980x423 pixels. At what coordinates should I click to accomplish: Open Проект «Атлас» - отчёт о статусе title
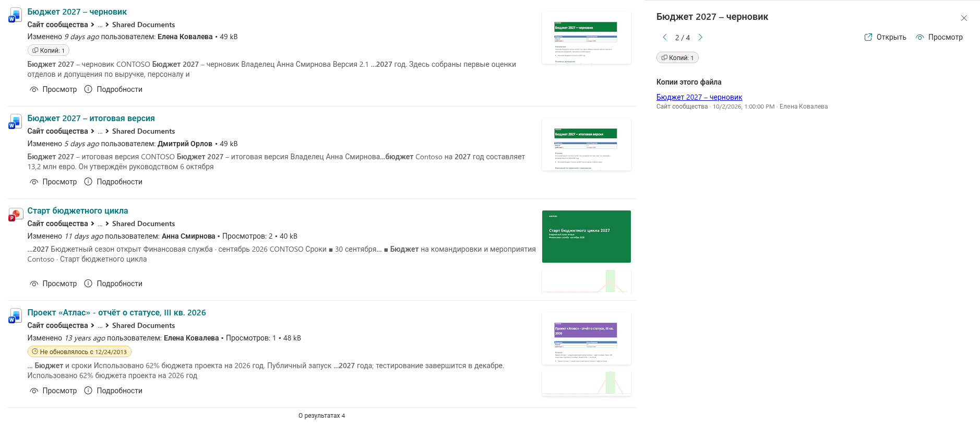(x=117, y=312)
